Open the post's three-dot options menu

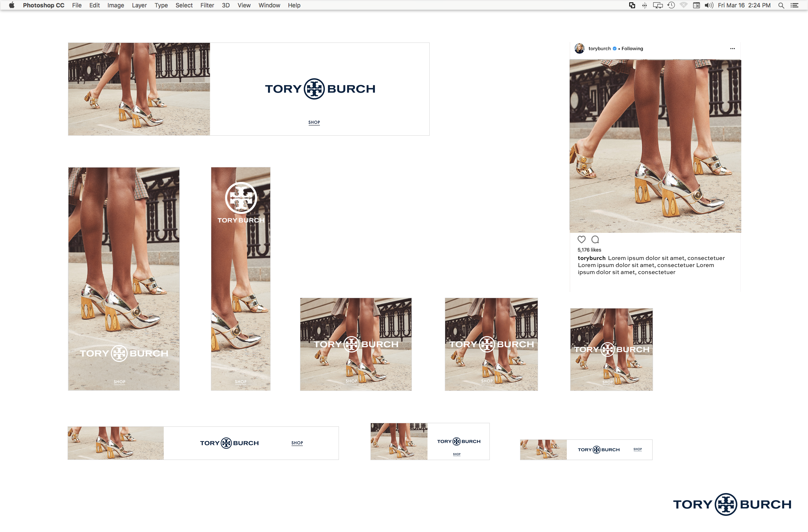[x=733, y=48]
